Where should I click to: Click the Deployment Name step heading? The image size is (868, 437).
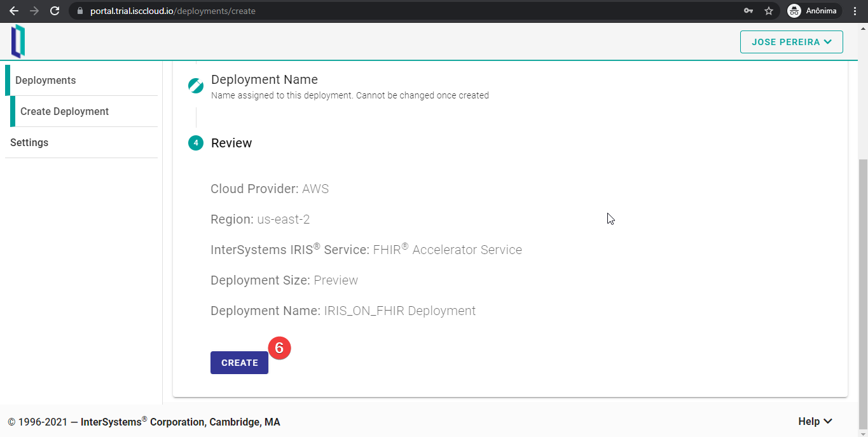pyautogui.click(x=265, y=79)
